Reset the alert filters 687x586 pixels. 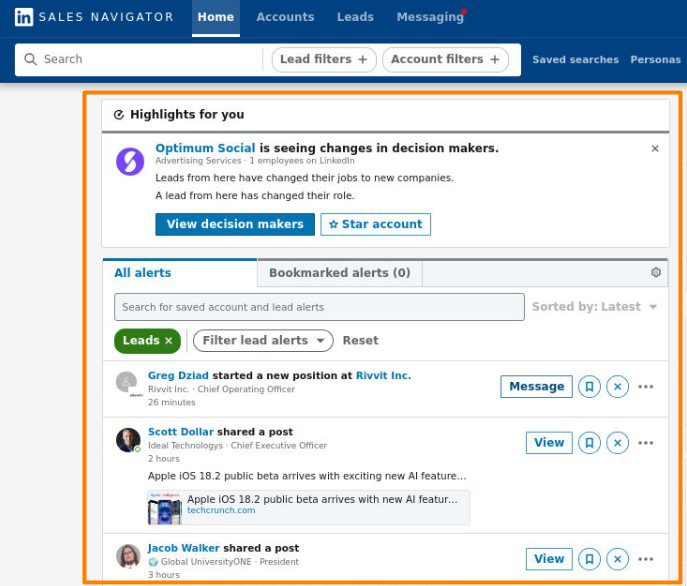(x=361, y=341)
